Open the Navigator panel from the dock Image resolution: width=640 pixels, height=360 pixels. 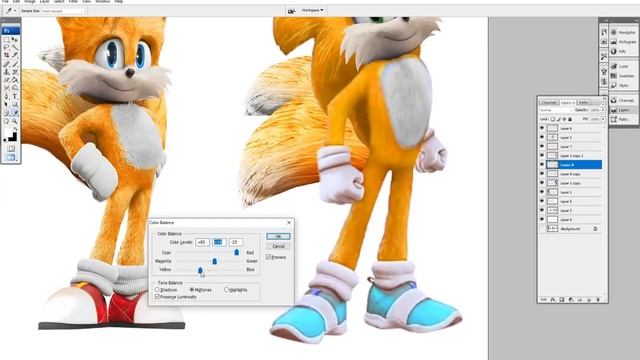[x=623, y=32]
